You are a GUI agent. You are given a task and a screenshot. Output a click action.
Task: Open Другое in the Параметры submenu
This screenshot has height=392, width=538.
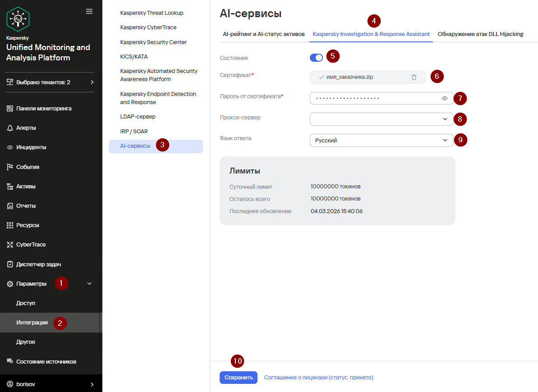(26, 342)
